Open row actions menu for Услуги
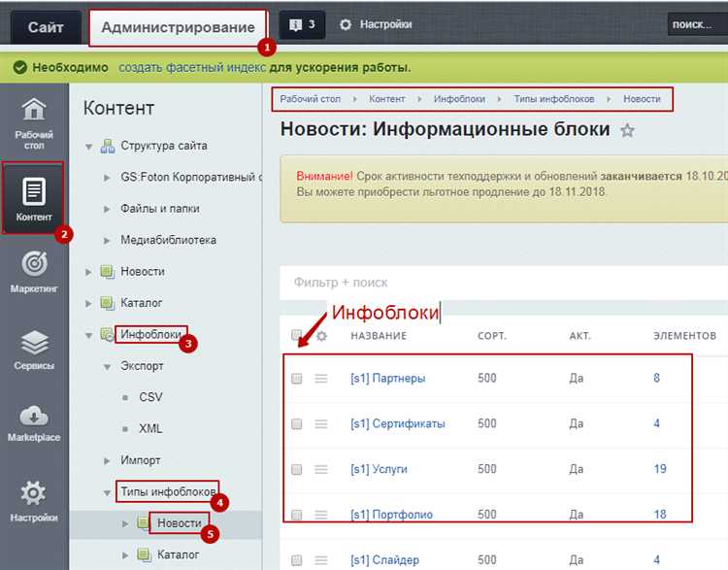This screenshot has height=570, width=728. pyautogui.click(x=321, y=469)
